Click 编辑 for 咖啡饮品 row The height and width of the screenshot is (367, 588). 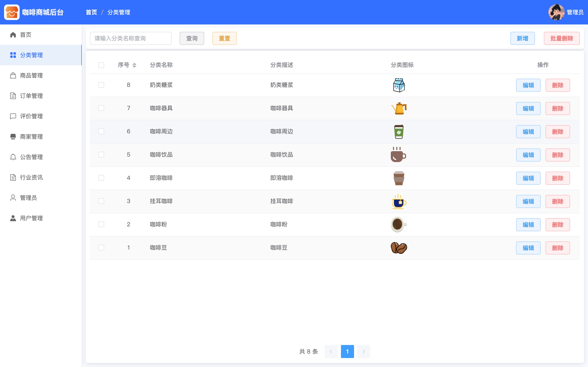point(528,155)
